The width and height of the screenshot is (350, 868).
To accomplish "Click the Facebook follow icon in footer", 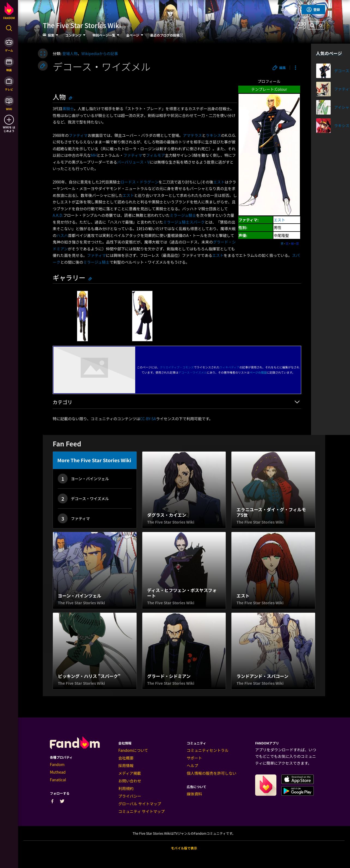I will pos(52,801).
